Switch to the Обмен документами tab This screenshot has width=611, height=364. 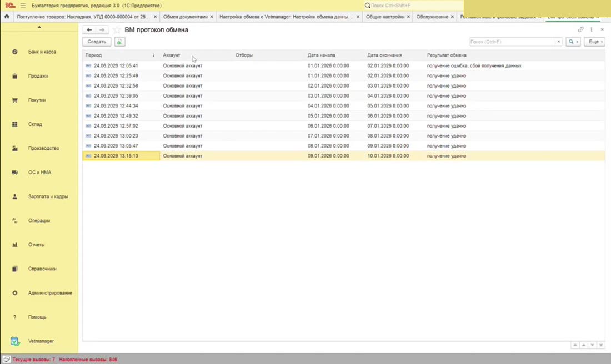(x=185, y=17)
